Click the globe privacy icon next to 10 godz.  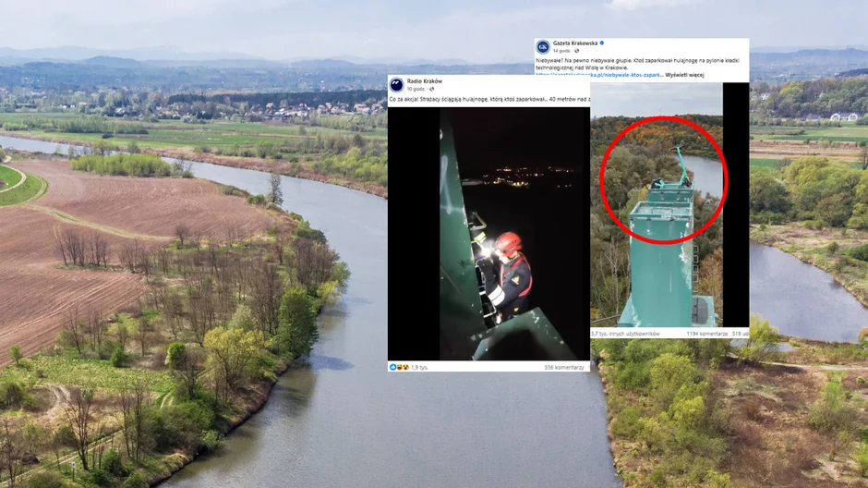432,89
